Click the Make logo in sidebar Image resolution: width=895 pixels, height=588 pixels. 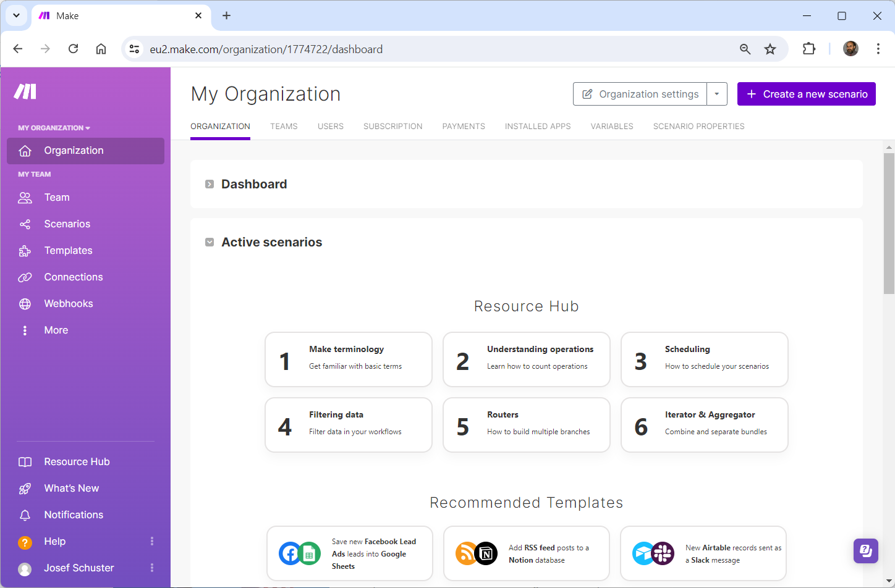coord(25,91)
